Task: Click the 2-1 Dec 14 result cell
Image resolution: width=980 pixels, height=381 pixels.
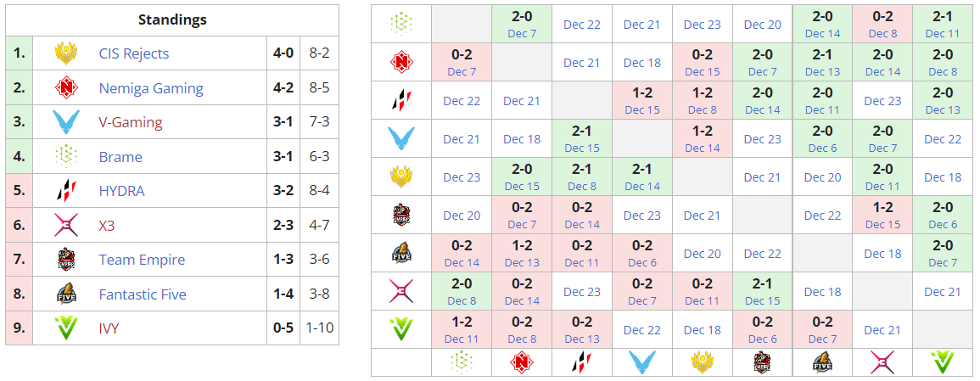Action: click(642, 176)
